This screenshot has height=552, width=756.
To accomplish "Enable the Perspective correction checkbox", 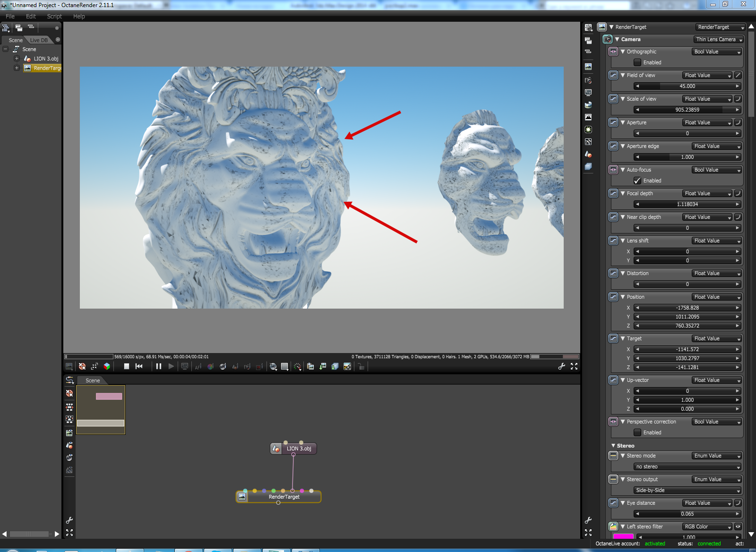I will click(637, 432).
